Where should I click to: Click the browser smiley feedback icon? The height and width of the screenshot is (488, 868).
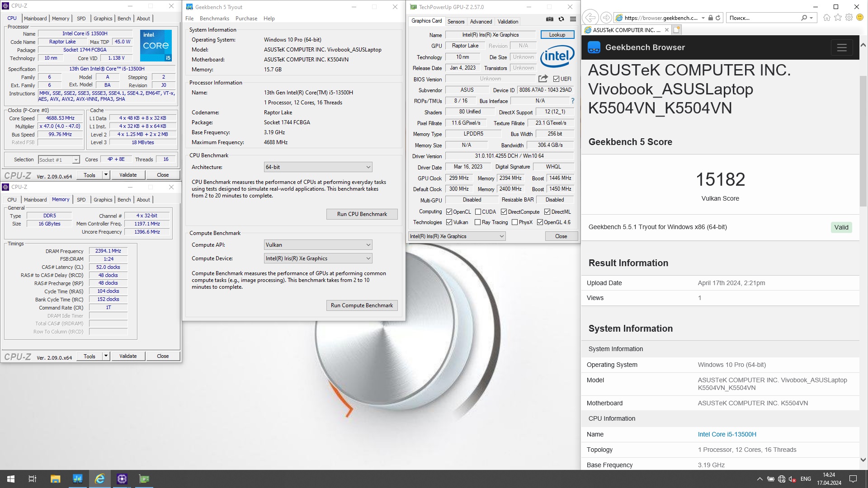[x=860, y=18]
